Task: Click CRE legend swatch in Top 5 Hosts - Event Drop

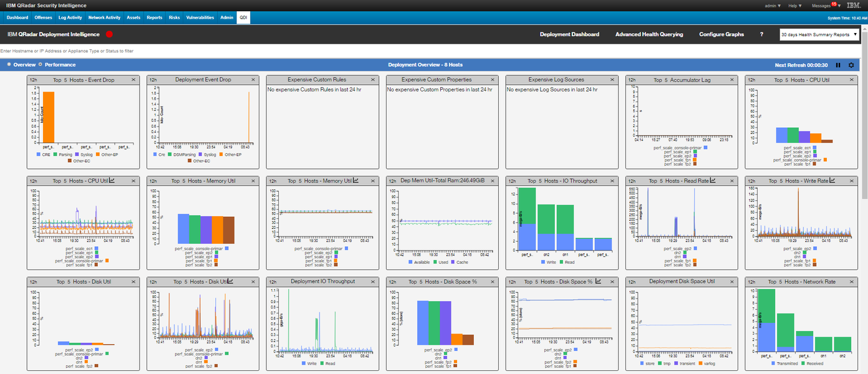Action: pyautogui.click(x=39, y=154)
